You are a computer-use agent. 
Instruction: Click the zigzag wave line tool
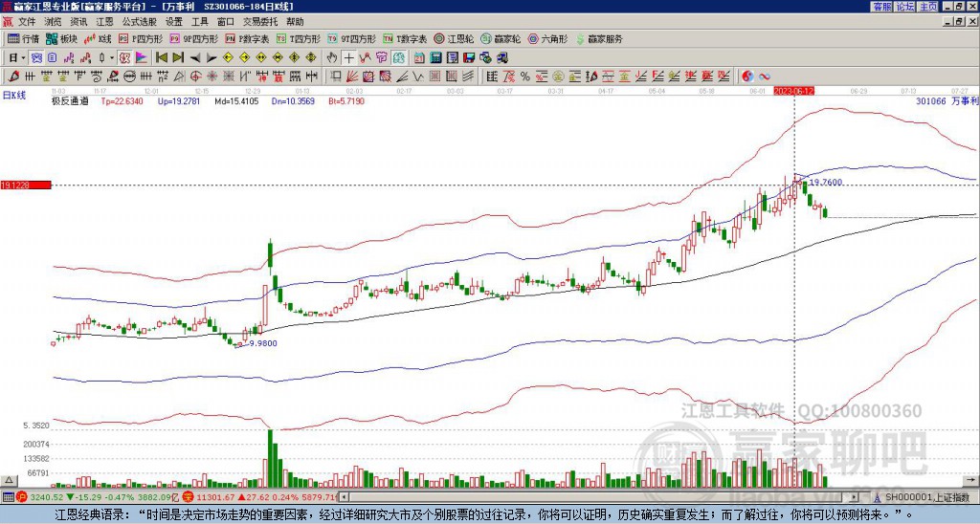(418, 76)
